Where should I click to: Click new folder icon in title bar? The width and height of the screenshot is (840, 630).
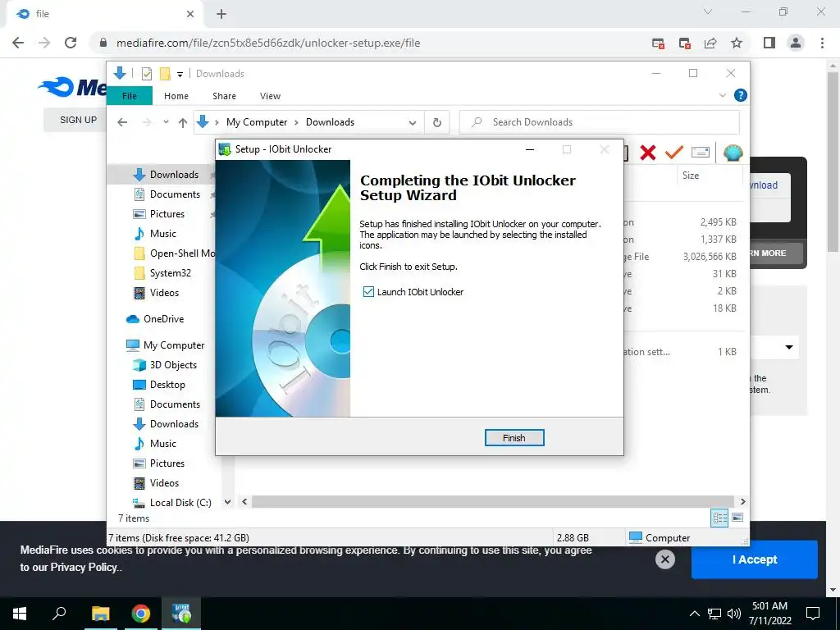pos(165,74)
